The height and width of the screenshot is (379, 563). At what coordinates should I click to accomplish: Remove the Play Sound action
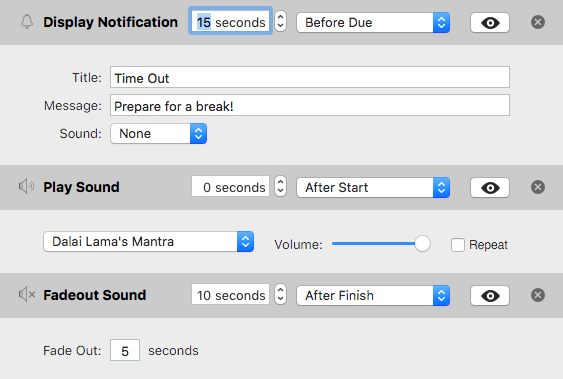coord(538,187)
